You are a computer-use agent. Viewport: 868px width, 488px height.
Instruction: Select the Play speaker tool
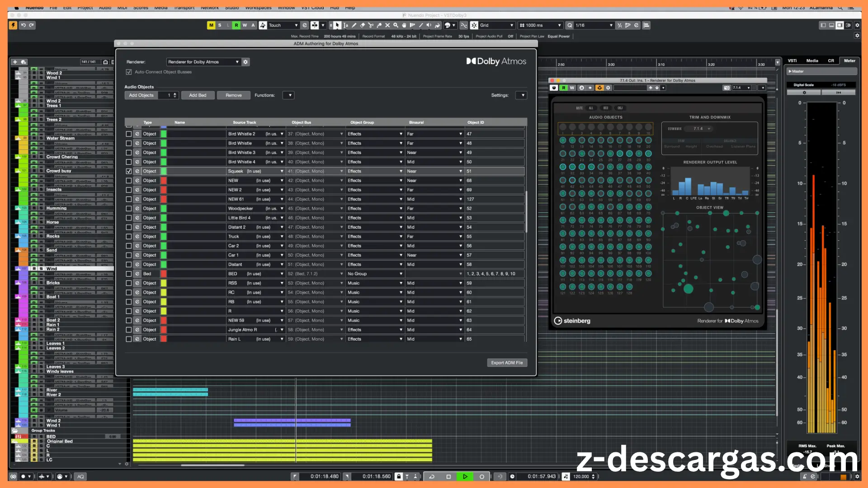click(x=429, y=25)
